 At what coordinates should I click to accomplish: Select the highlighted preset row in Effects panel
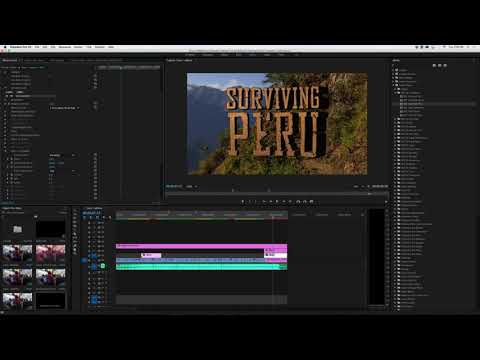[x=433, y=104]
